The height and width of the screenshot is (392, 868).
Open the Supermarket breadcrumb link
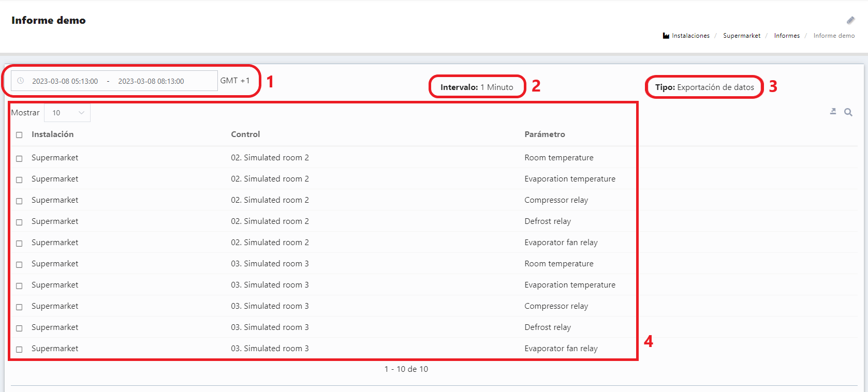[x=741, y=36]
